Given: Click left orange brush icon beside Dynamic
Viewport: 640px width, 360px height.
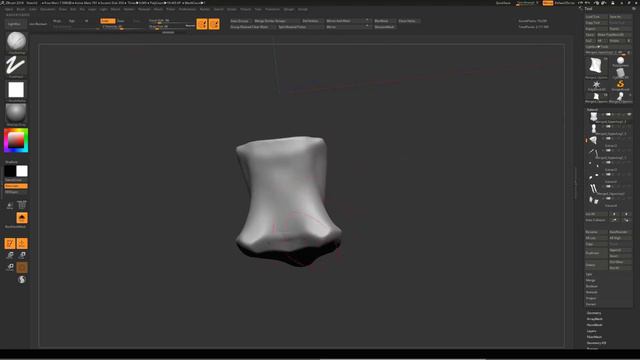Looking at the screenshot, I should 202,24.
